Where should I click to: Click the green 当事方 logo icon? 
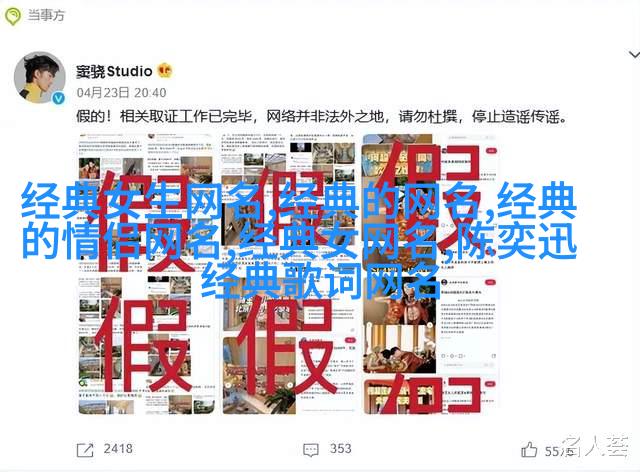click(x=13, y=16)
